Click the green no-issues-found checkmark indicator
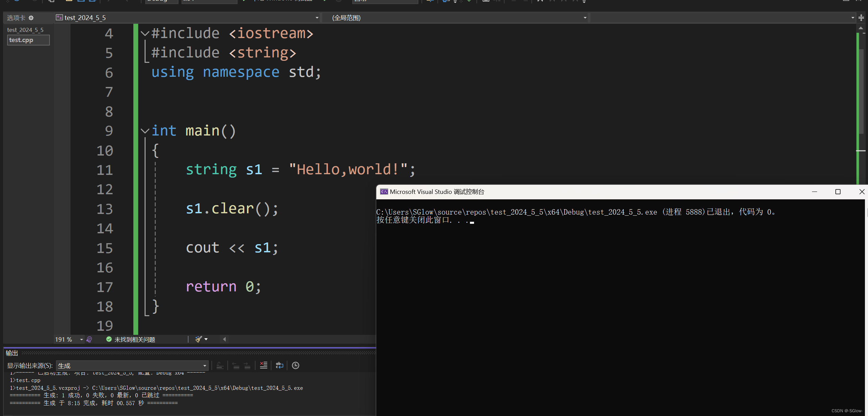Screen dimensions: 868x416 coord(109,339)
